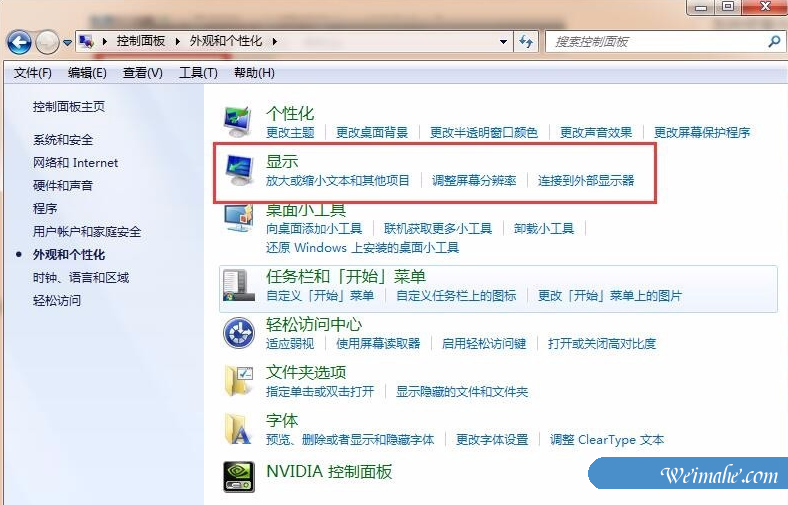This screenshot has width=788, height=505.
Task: Select 用户帐户和家庭安全 in the sidebar
Action: coord(87,232)
